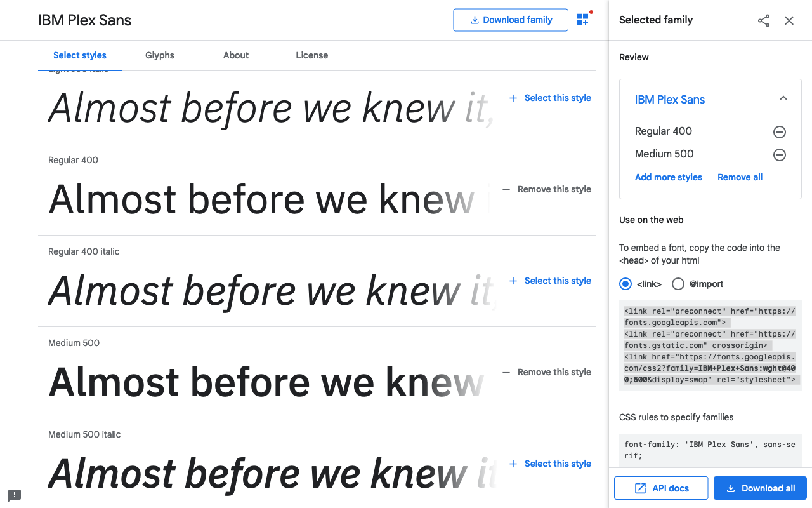The width and height of the screenshot is (812, 508).
Task: Click the feedback icon in bottom-left corner
Action: [x=15, y=495]
